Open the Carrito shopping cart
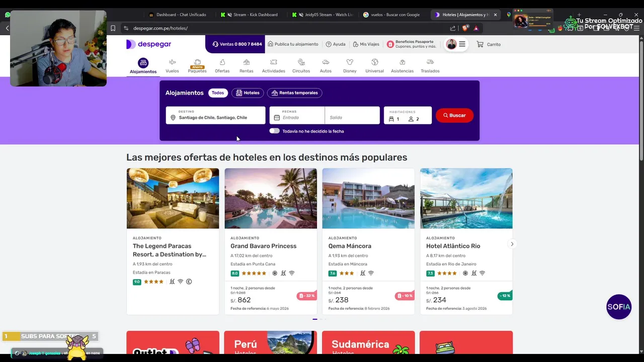Screen dimensions: 644x362 [489, 44]
